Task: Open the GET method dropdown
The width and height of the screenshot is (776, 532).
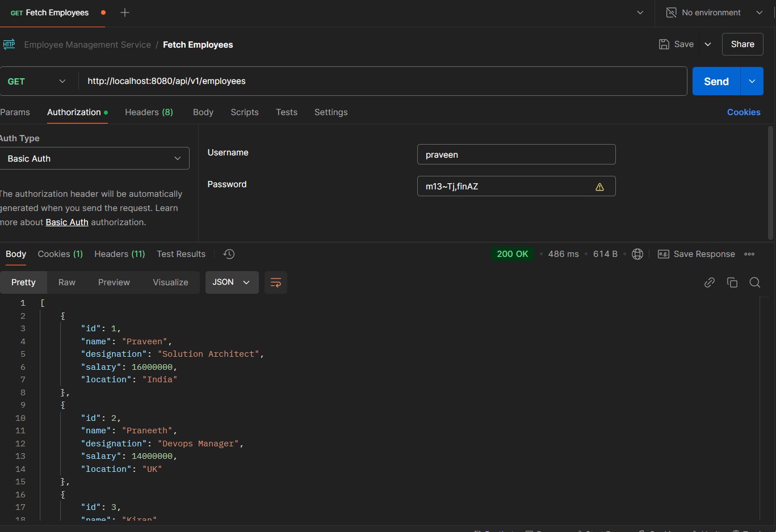Action: pos(37,81)
